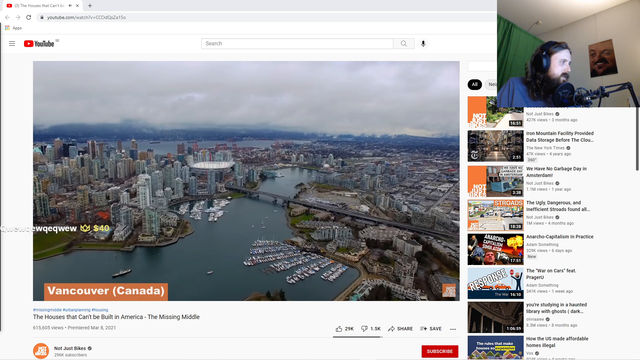Open the YouTube hamburger guide menu

point(12,43)
